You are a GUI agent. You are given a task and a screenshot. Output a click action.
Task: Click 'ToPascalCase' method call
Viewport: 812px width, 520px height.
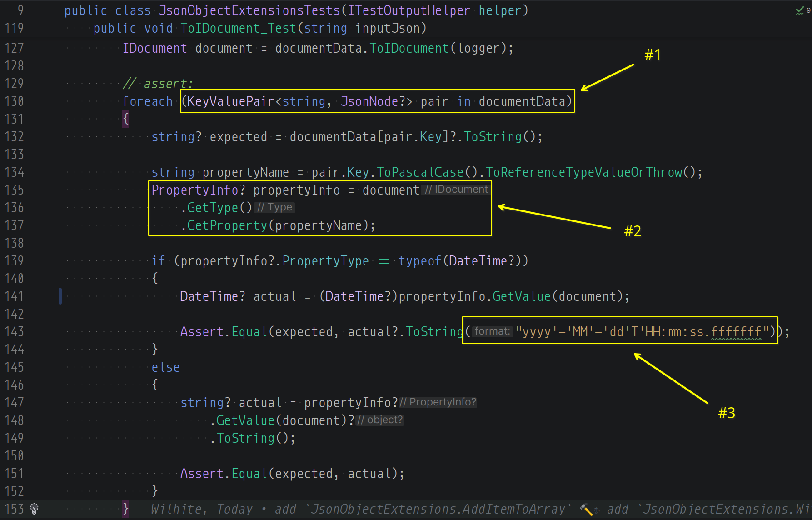click(420, 172)
